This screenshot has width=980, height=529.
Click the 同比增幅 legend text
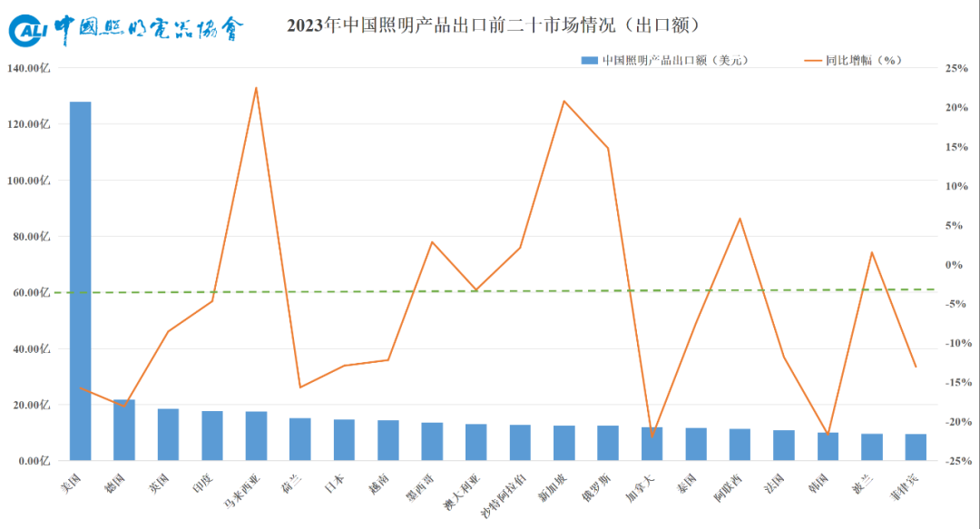click(863, 61)
